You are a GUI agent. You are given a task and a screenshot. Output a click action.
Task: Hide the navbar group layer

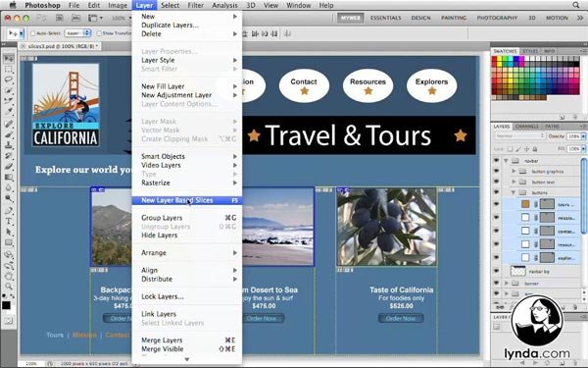point(497,160)
